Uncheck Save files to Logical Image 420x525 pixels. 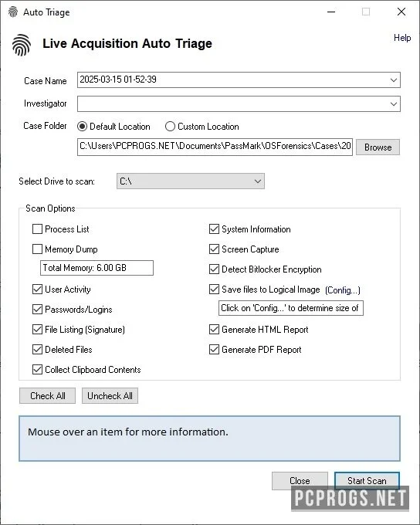pyautogui.click(x=214, y=290)
